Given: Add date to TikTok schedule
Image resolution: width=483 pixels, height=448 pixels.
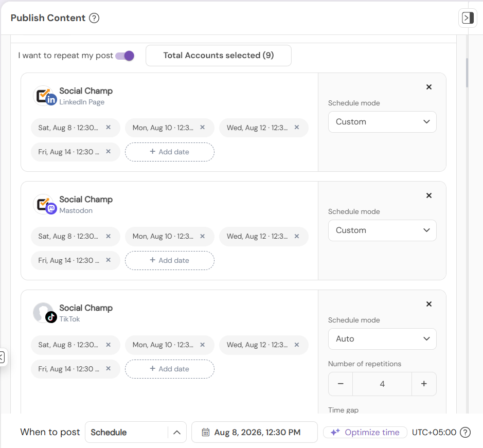Looking at the screenshot, I should [x=170, y=369].
